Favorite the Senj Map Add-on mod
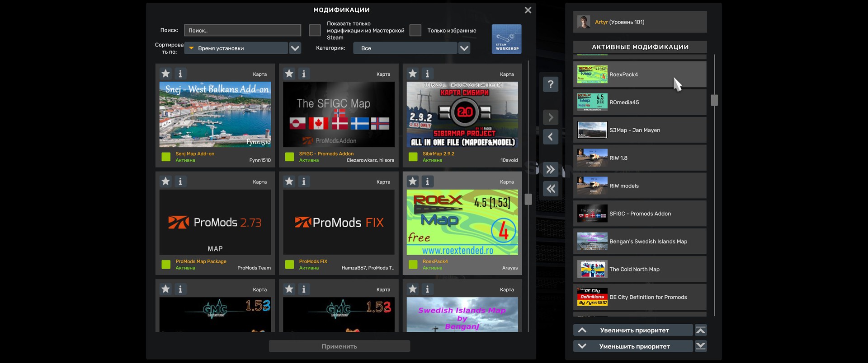 point(166,74)
